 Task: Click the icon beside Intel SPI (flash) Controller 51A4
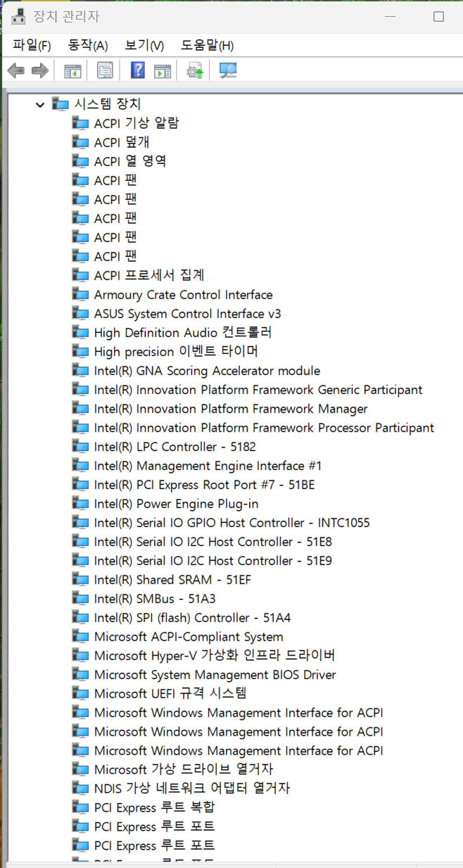tap(81, 618)
